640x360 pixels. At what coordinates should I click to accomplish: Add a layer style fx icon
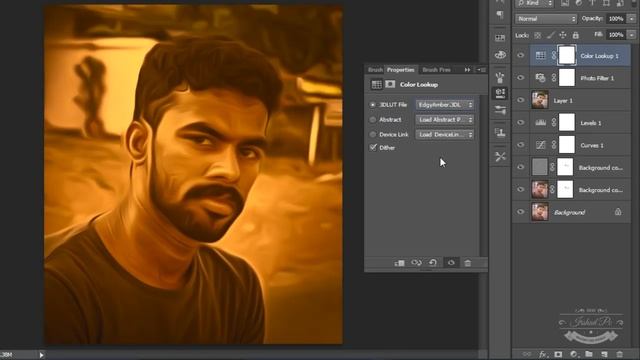click(543, 354)
